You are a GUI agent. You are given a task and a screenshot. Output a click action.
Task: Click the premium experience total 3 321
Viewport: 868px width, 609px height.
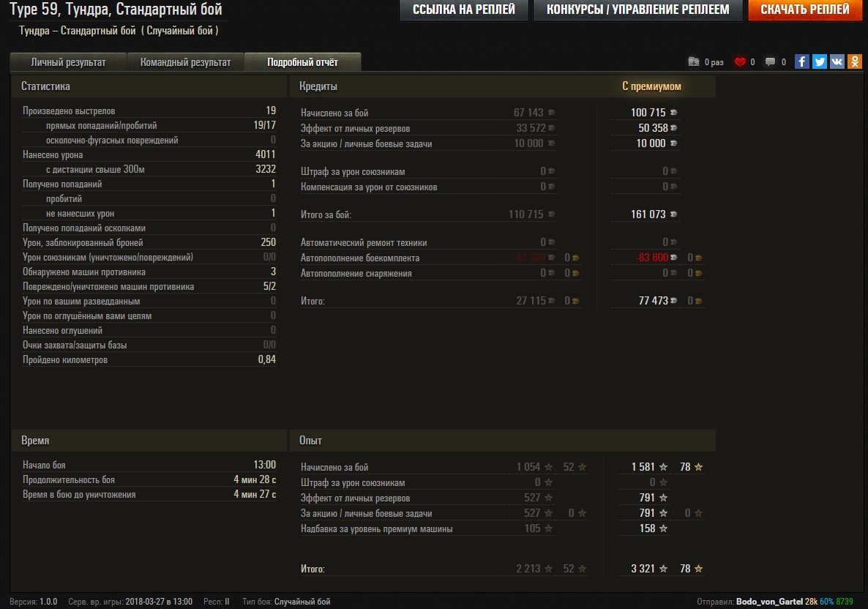643,569
